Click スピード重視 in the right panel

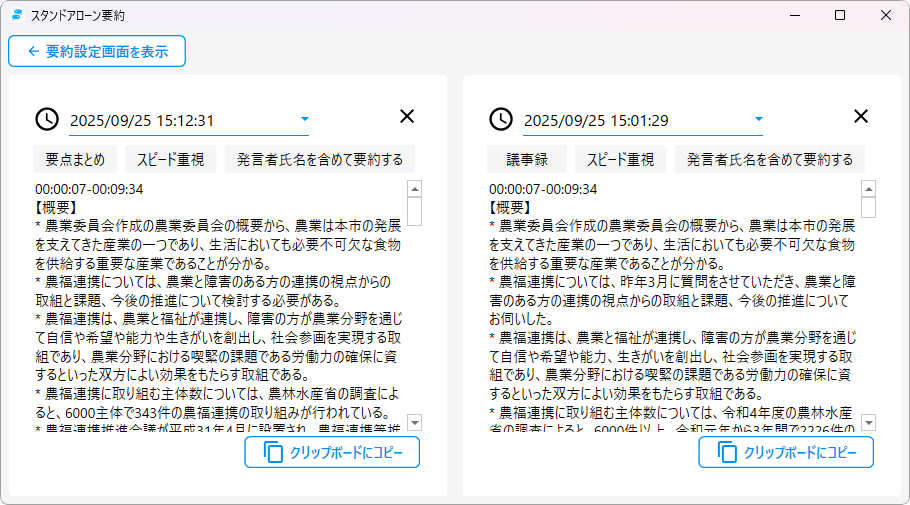[620, 159]
